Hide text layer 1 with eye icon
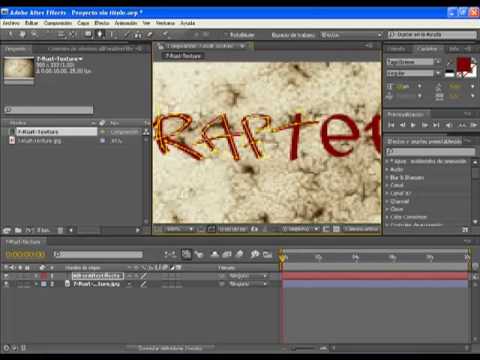The height and width of the screenshot is (360, 480). (6, 276)
